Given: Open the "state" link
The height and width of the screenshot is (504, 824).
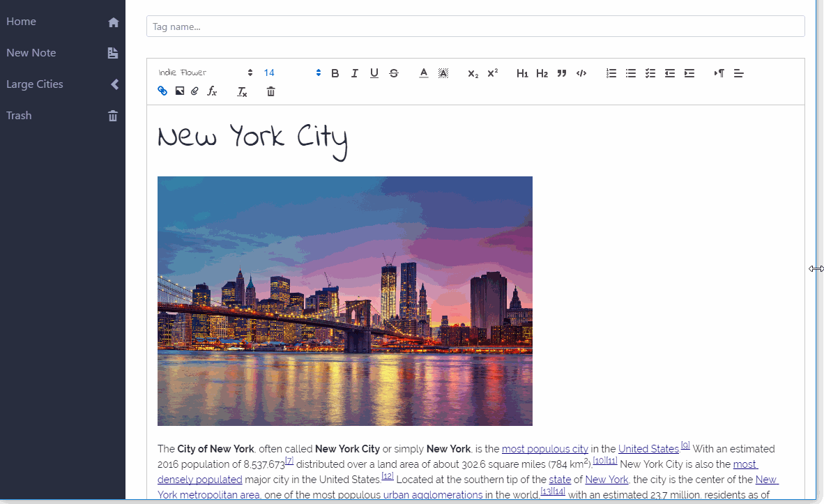Looking at the screenshot, I should tap(560, 480).
